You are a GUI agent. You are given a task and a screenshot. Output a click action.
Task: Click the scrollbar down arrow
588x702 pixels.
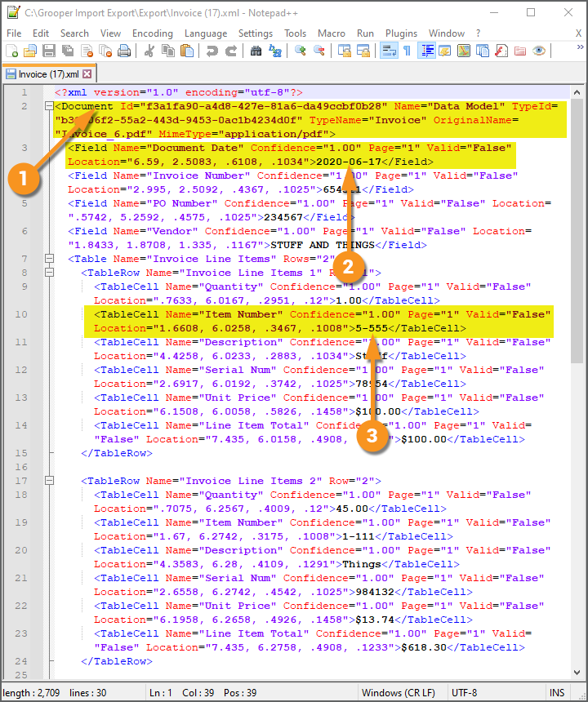click(577, 672)
